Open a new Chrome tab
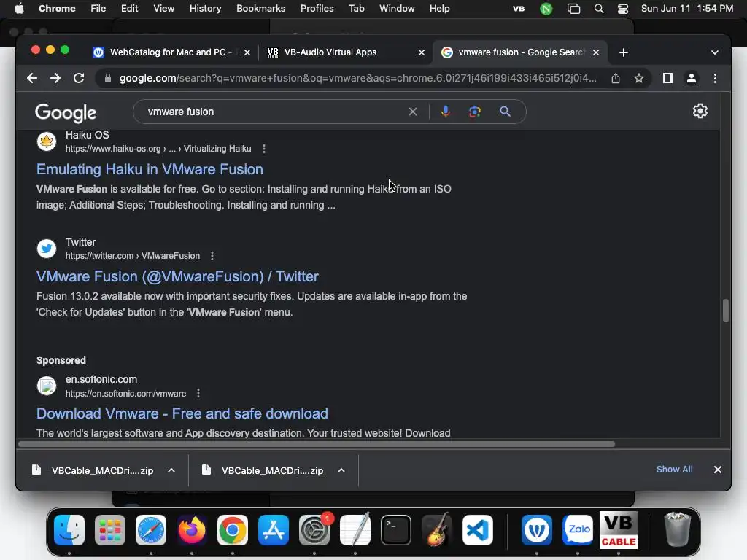Image resolution: width=747 pixels, height=560 pixels. 623,52
